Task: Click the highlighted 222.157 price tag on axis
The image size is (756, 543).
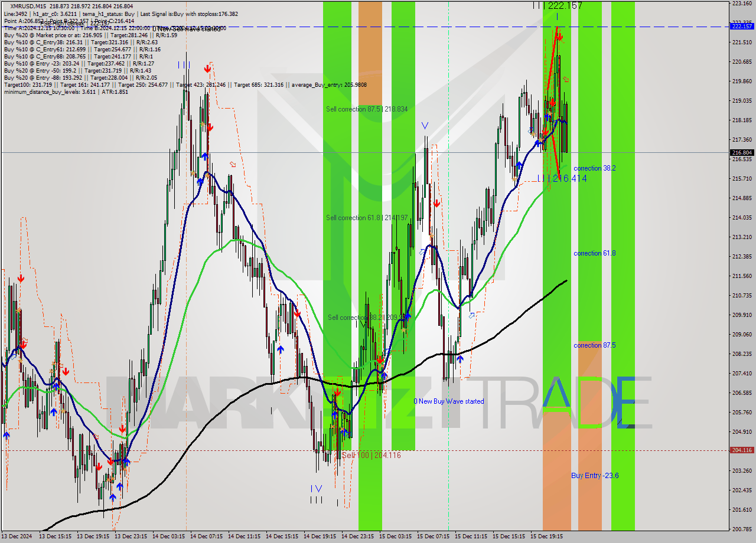Action: click(742, 26)
